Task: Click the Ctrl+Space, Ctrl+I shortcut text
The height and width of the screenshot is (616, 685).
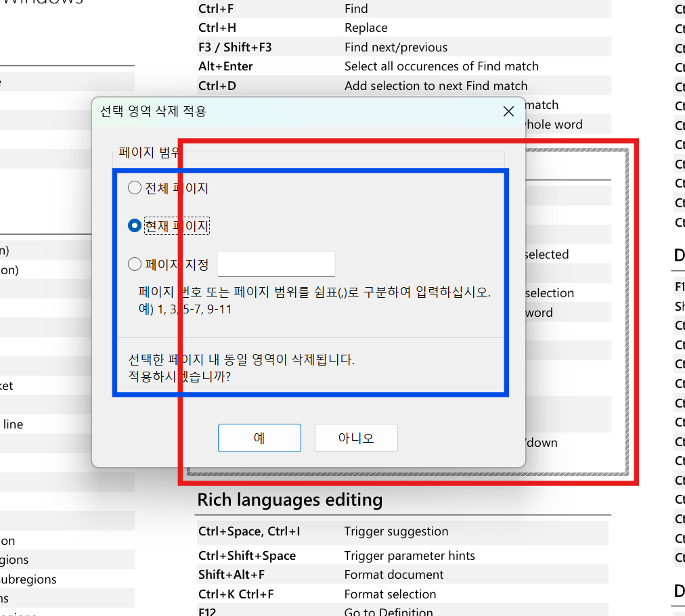Action: point(250,531)
